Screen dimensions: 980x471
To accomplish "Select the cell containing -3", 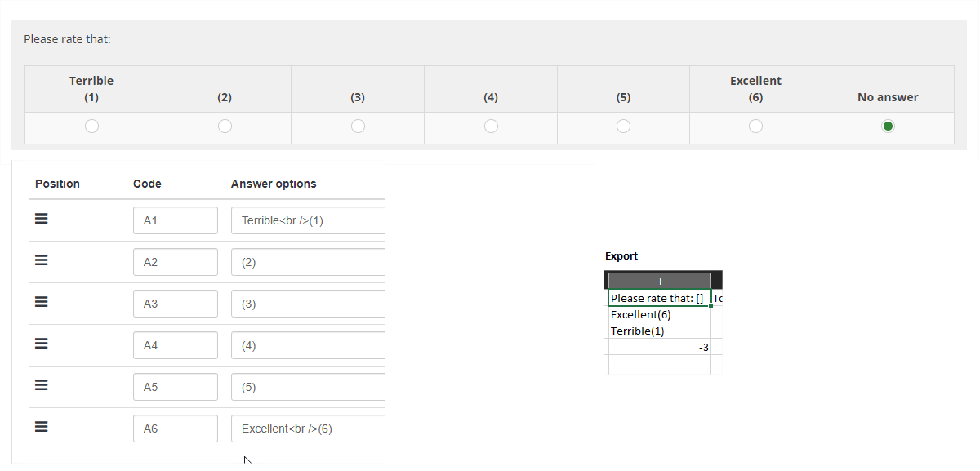I will [x=659, y=348].
